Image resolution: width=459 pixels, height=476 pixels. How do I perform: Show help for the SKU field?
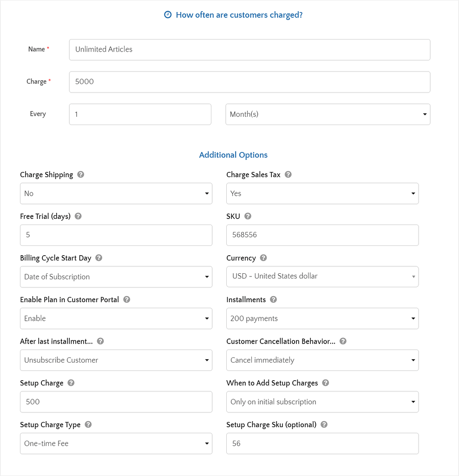248,216
